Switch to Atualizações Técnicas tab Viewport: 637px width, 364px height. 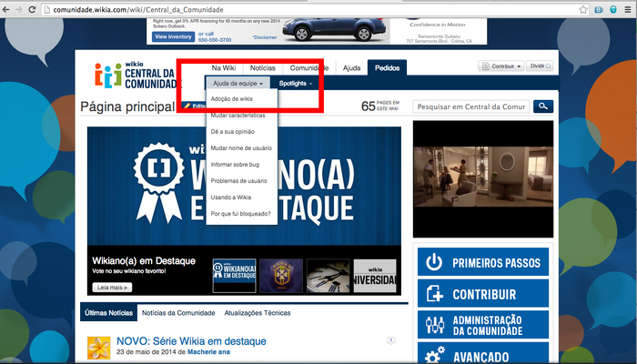tap(258, 313)
